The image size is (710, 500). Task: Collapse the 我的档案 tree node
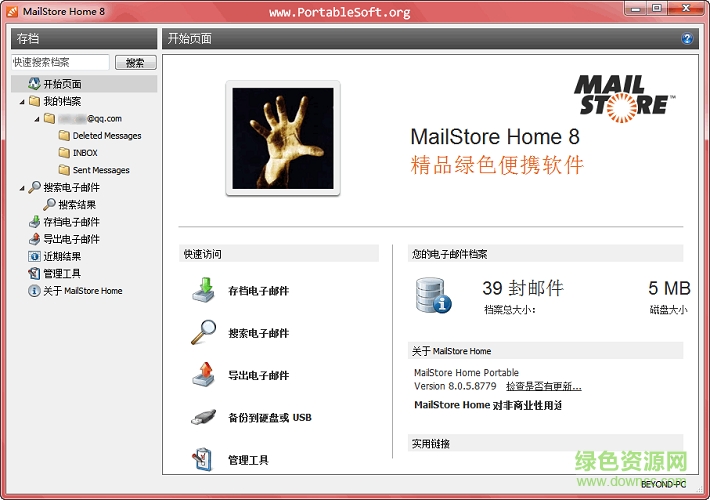point(22,101)
